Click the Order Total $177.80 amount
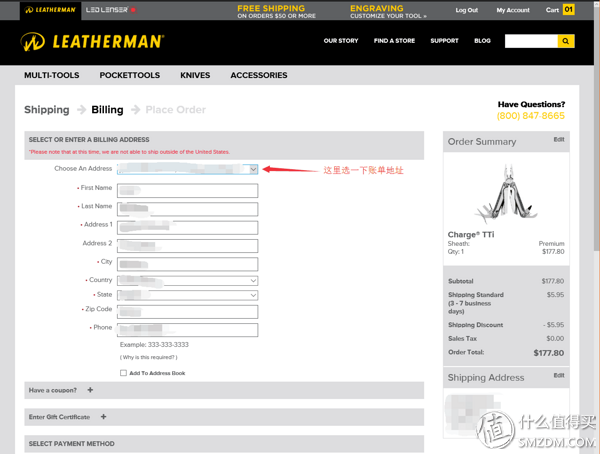Viewport: 600px width, 454px height. tap(549, 353)
